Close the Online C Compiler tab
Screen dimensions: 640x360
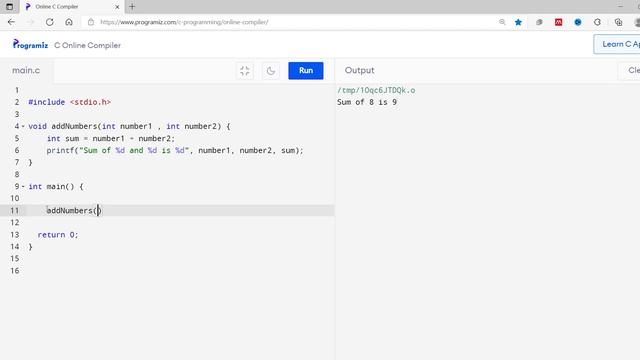pos(117,7)
